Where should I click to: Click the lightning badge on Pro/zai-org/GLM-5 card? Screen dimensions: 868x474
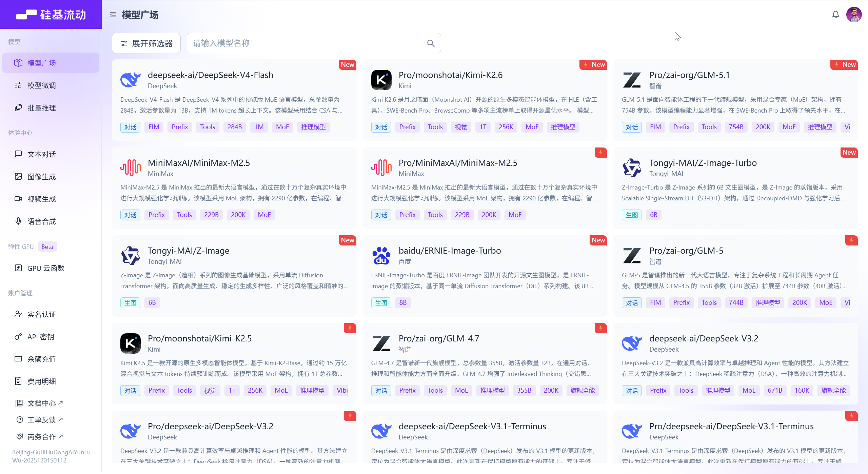pos(851,240)
